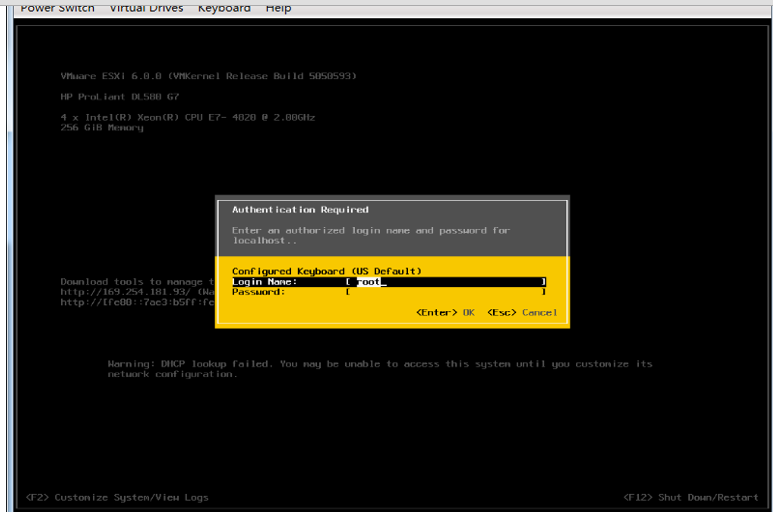
Task: Select the <Enter> OK option
Action: click(x=445, y=312)
